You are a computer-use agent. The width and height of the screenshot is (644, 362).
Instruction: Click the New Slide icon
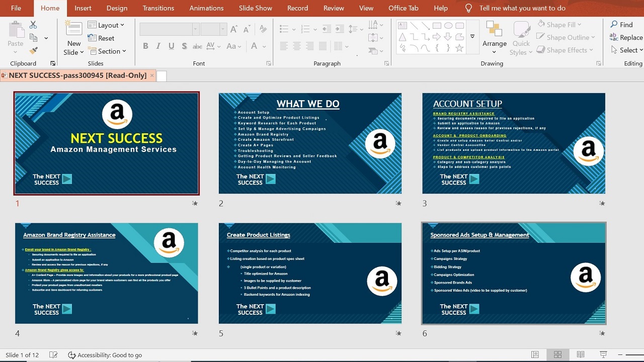[73, 29]
